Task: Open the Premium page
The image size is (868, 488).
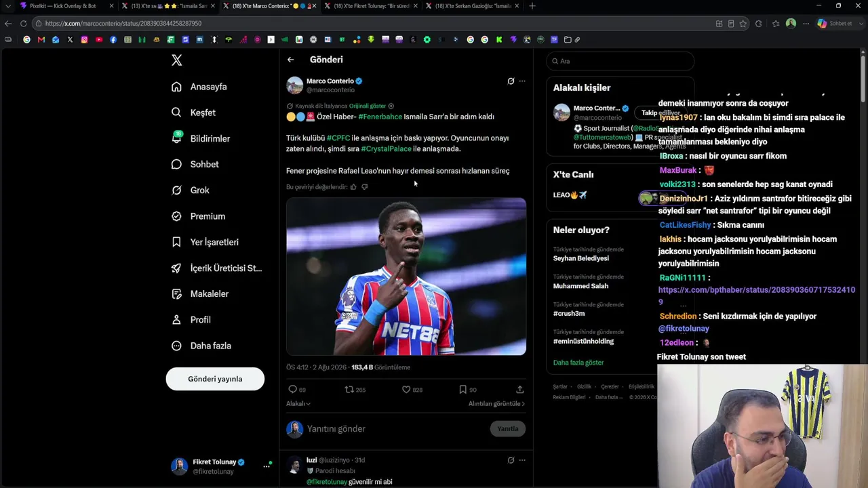Action: [x=198, y=216]
